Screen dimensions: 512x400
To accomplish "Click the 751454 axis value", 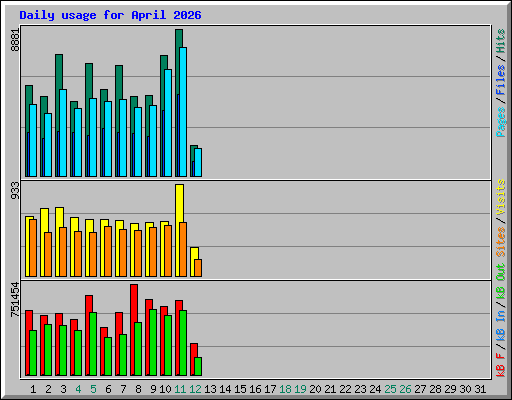I will point(15,300).
